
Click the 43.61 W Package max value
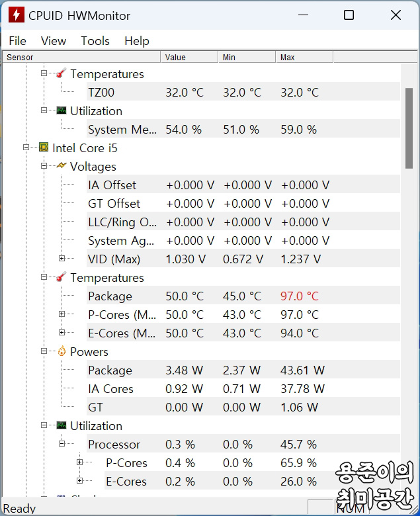[302, 370]
